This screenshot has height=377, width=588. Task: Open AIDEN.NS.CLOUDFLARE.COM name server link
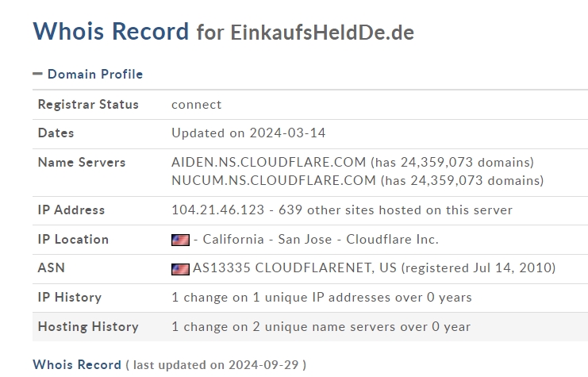coord(268,162)
